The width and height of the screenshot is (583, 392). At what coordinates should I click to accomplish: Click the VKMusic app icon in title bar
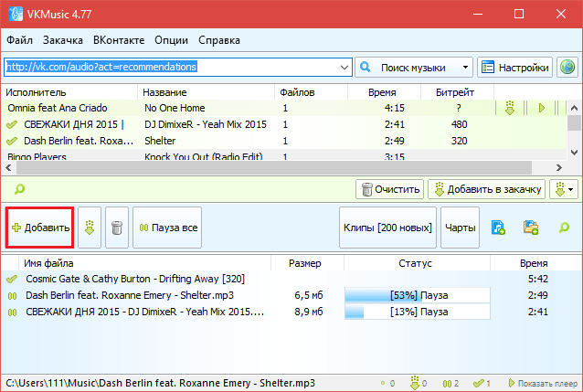16,14
